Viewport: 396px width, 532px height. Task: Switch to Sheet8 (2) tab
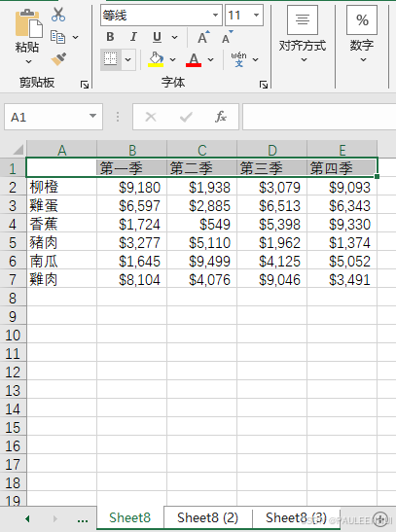[207, 517]
